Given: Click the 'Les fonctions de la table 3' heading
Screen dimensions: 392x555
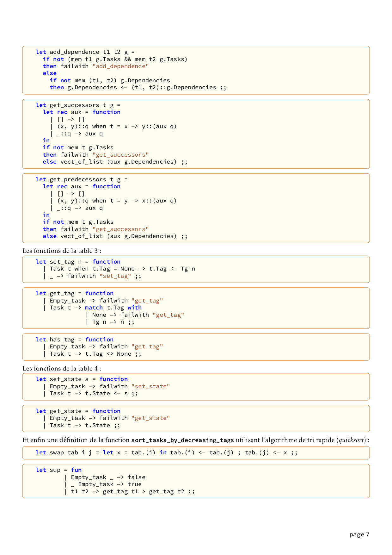Looking at the screenshot, I should click(x=62, y=251).
